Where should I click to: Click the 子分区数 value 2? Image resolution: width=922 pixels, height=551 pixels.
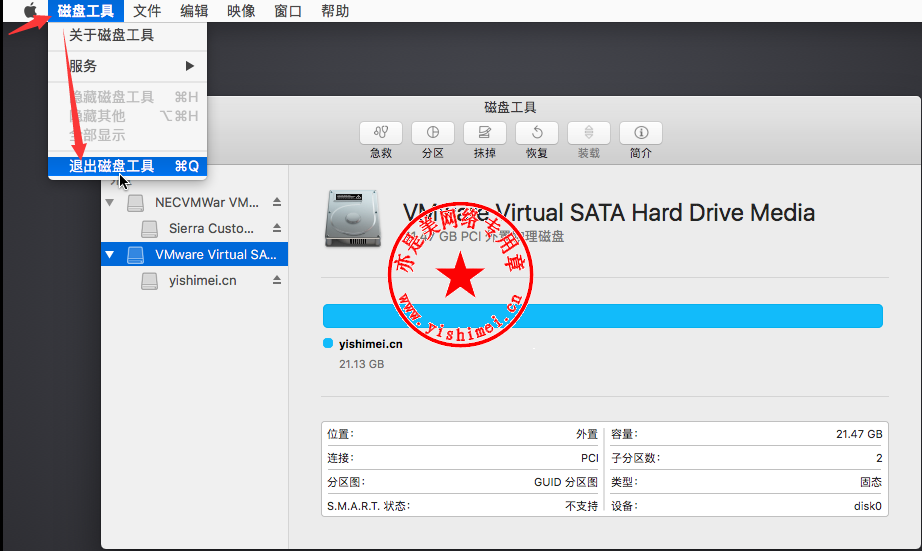point(879,458)
